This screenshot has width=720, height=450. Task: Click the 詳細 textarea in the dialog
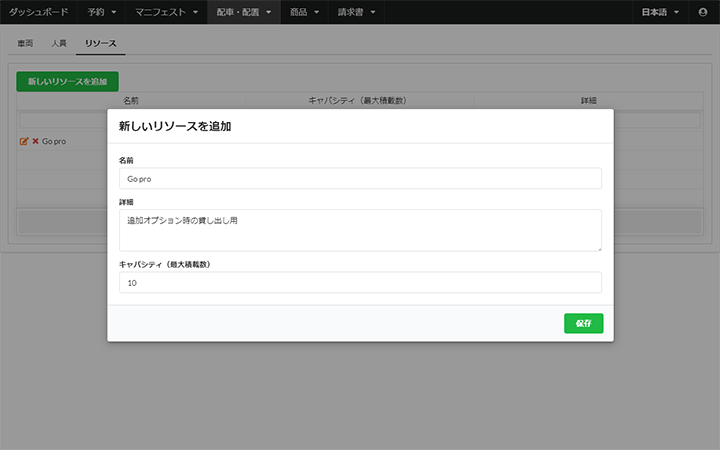click(x=360, y=230)
